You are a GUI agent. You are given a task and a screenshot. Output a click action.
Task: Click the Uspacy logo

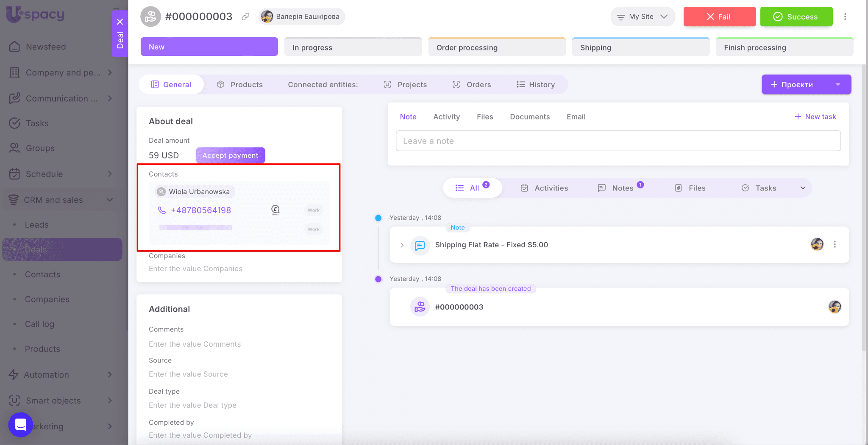[36, 14]
